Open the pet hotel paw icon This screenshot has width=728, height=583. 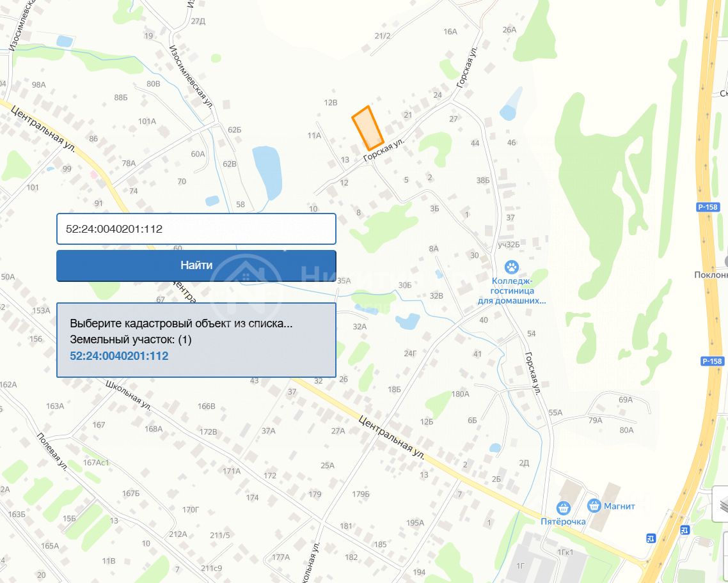point(512,267)
